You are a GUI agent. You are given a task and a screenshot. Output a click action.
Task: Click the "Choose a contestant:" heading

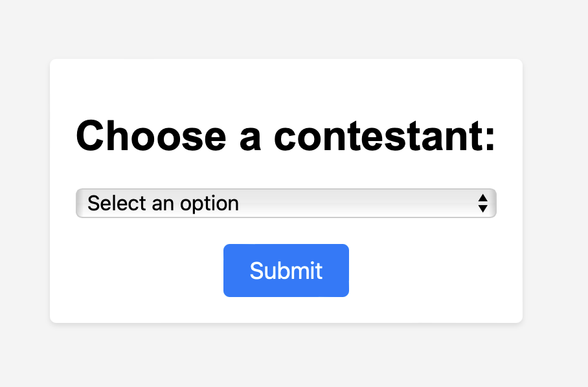(x=286, y=136)
